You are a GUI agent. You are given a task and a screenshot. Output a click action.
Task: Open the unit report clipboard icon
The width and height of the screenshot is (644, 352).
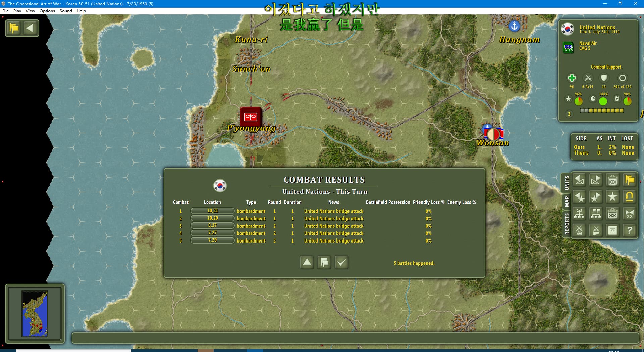[613, 180]
